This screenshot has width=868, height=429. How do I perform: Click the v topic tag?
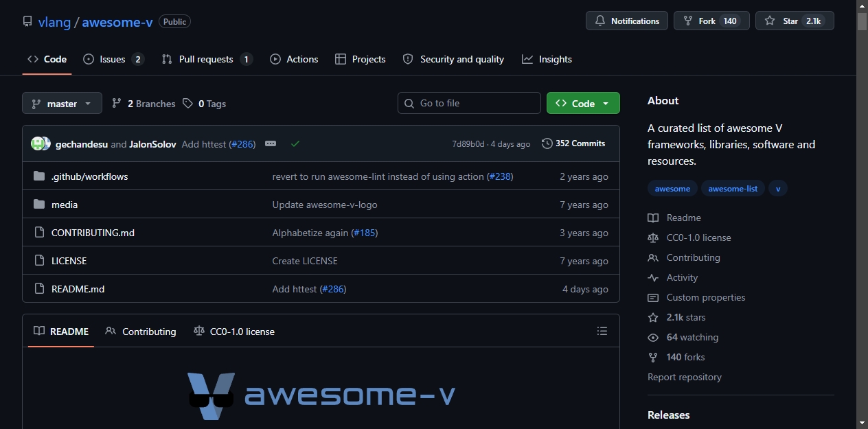point(778,188)
